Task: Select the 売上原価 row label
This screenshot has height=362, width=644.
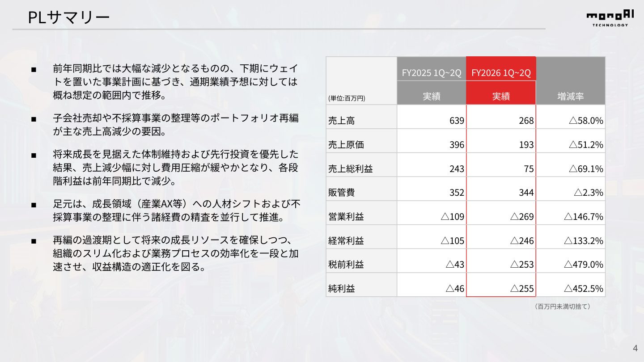Action: [361, 141]
